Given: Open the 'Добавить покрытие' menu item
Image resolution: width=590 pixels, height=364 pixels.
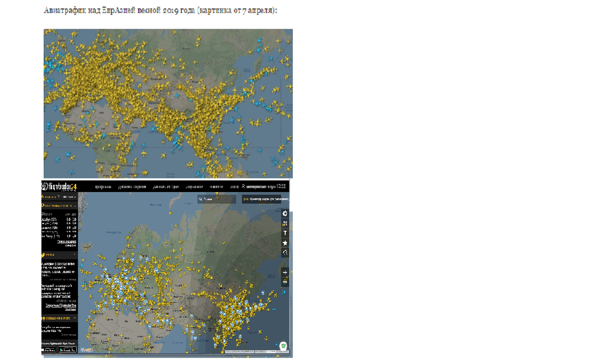Looking at the screenshot, I should 132,187.
